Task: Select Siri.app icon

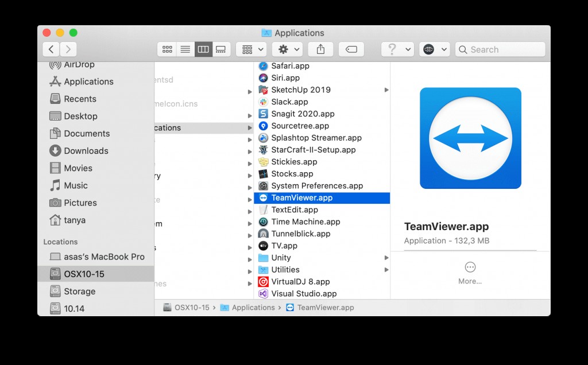Action: pos(263,78)
